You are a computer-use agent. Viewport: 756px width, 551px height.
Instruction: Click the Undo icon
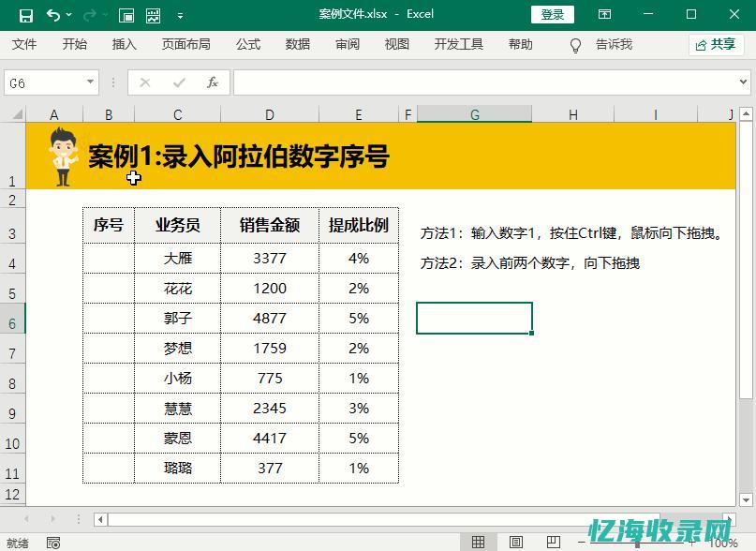click(x=53, y=15)
